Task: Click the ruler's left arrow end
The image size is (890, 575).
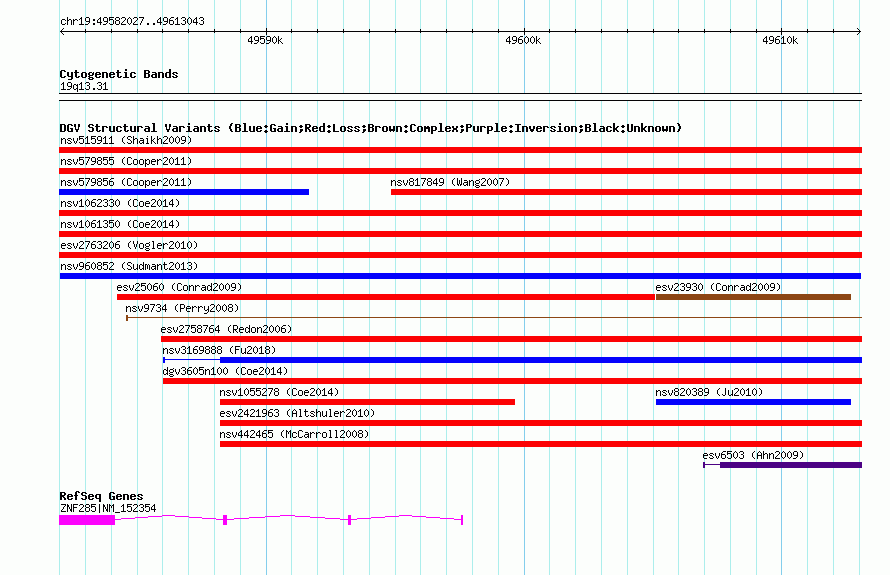Action: point(62,31)
